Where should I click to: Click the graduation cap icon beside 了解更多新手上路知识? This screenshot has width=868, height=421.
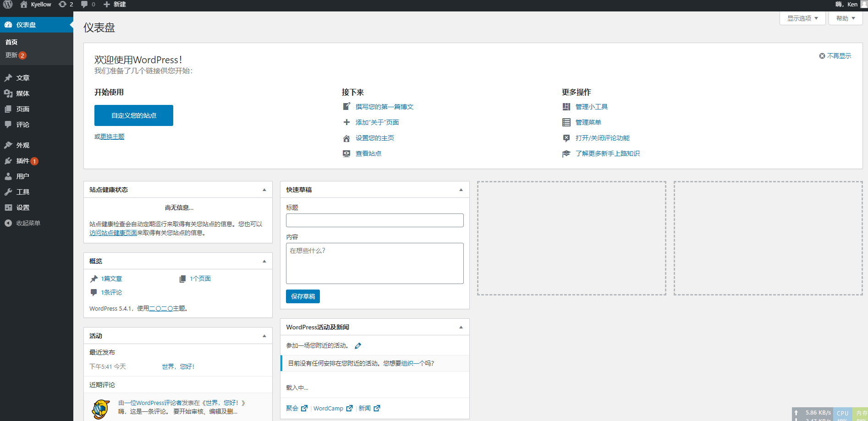point(566,153)
